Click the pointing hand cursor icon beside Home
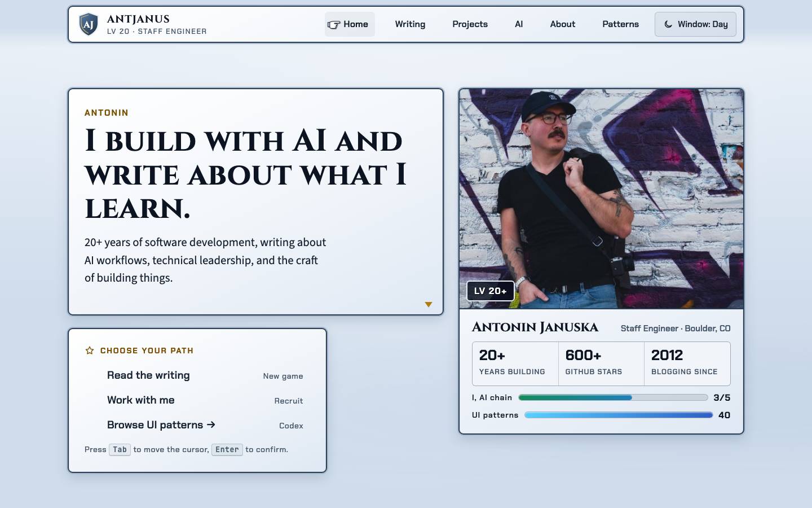This screenshot has width=812, height=508. click(x=334, y=24)
